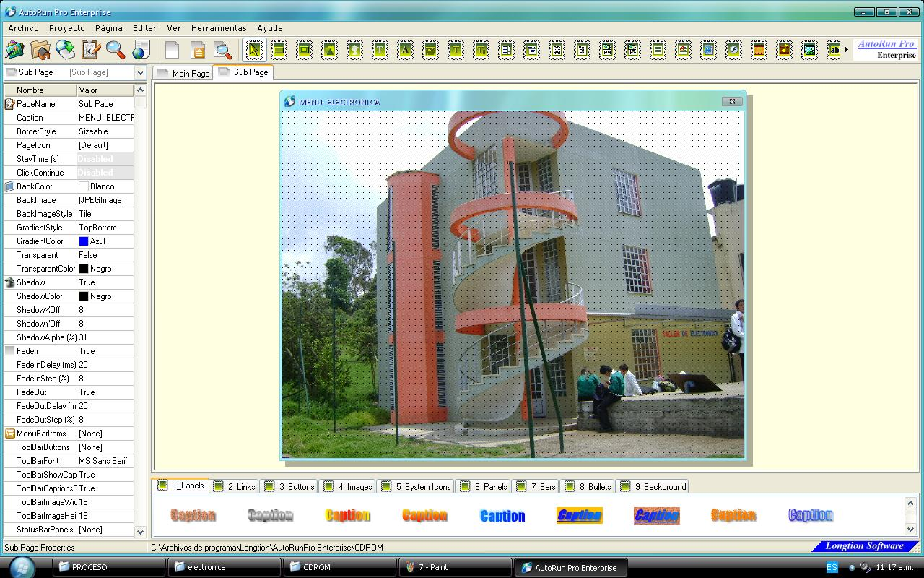Switch to the 5_System Icons tab
The width and height of the screenshot is (924, 578).
[x=415, y=486]
